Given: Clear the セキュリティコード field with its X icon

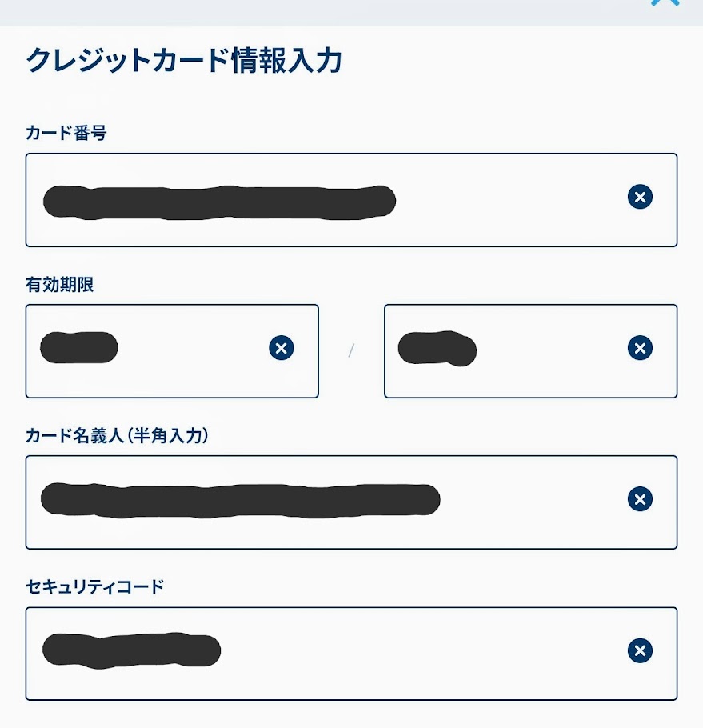Looking at the screenshot, I should point(640,650).
